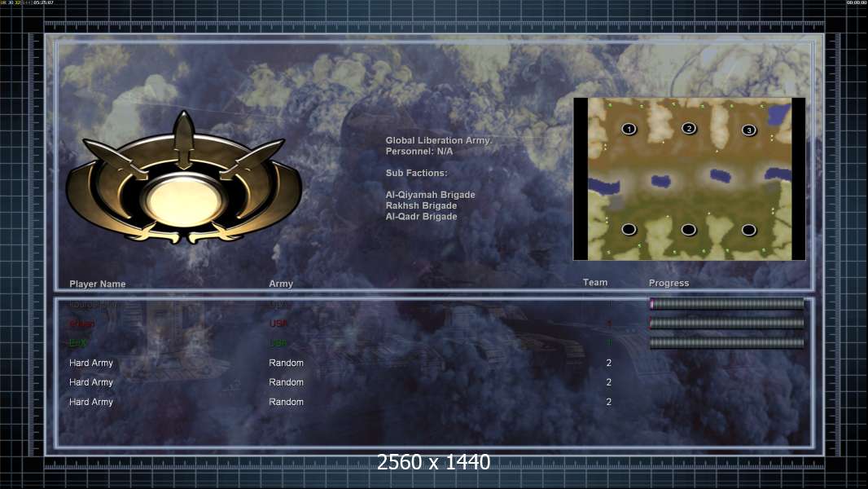Screen dimensions: 868x489
Task: Select start position 2 on the minimap
Action: pos(689,129)
